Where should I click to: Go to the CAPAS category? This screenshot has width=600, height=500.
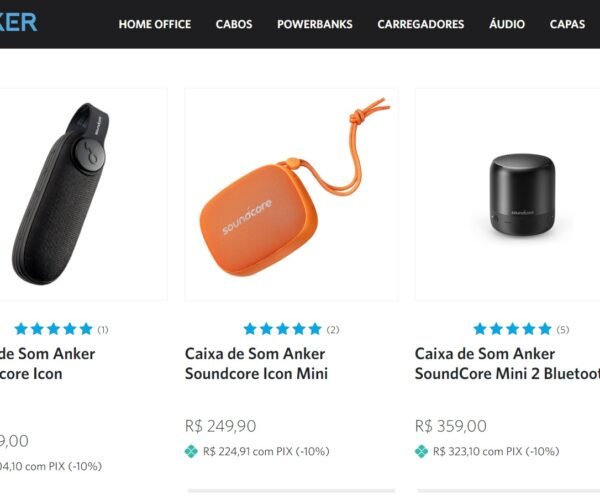click(x=567, y=24)
